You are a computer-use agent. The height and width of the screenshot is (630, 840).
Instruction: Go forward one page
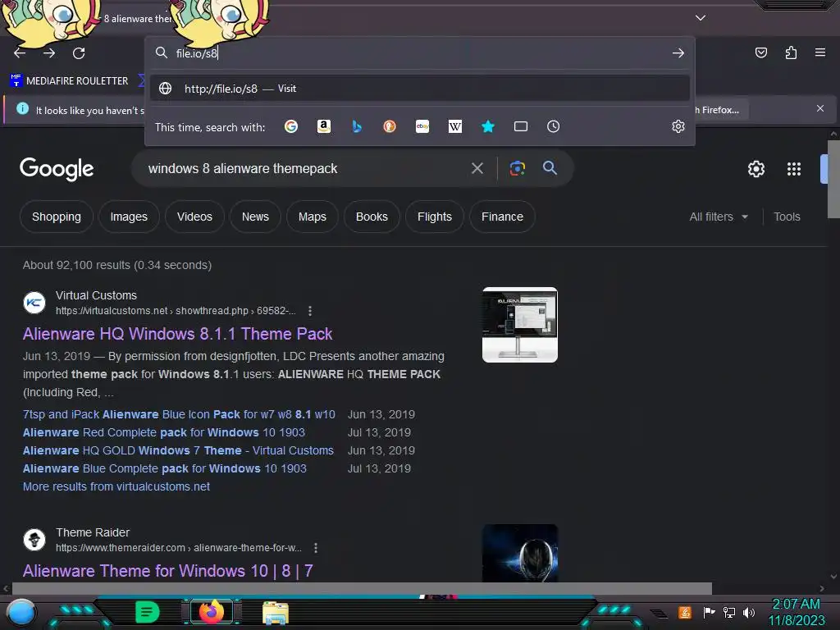point(49,53)
